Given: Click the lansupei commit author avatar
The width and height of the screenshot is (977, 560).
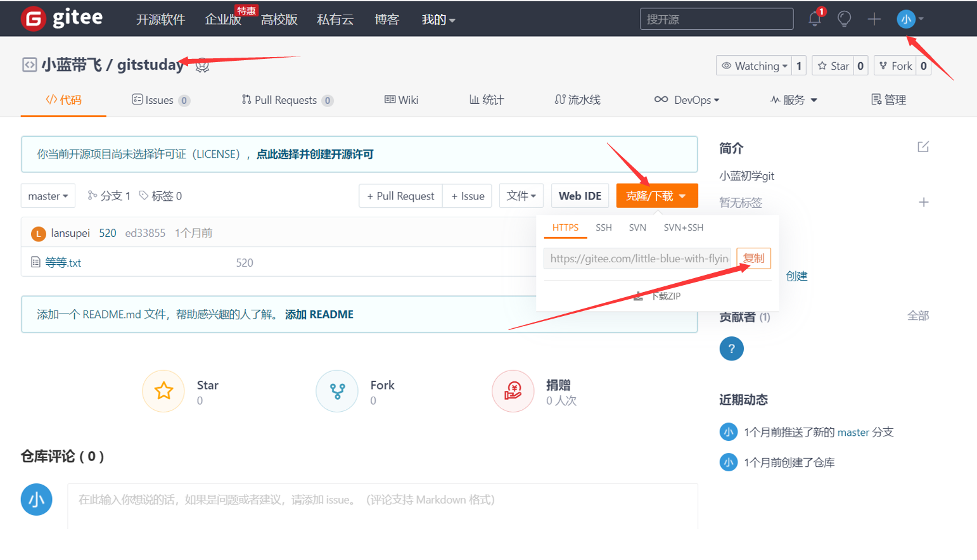Looking at the screenshot, I should 38,234.
